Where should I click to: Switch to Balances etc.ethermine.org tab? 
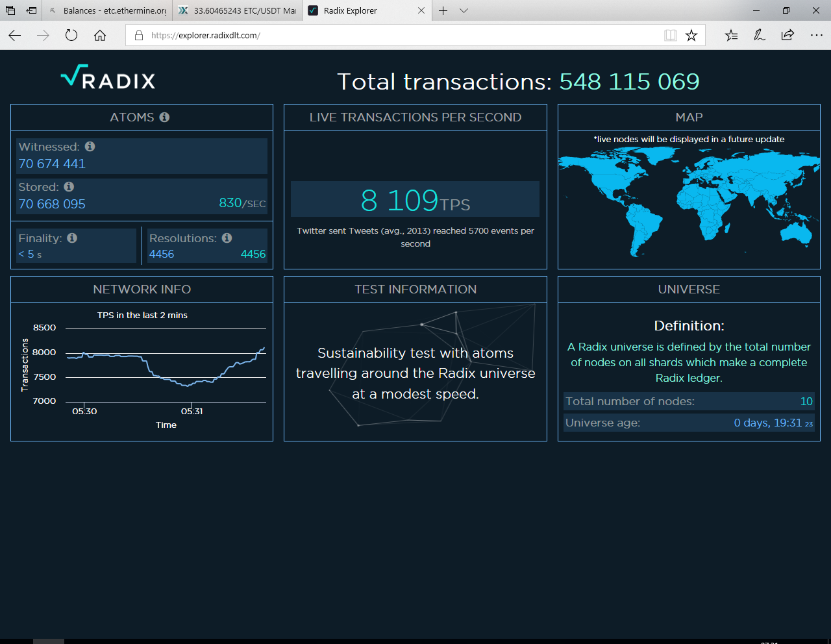tap(107, 10)
